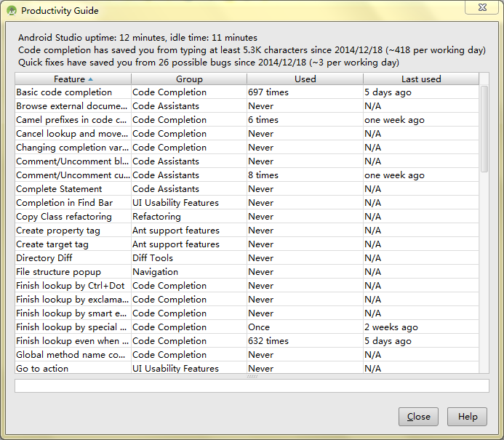Select the File structure popup row

click(247, 272)
